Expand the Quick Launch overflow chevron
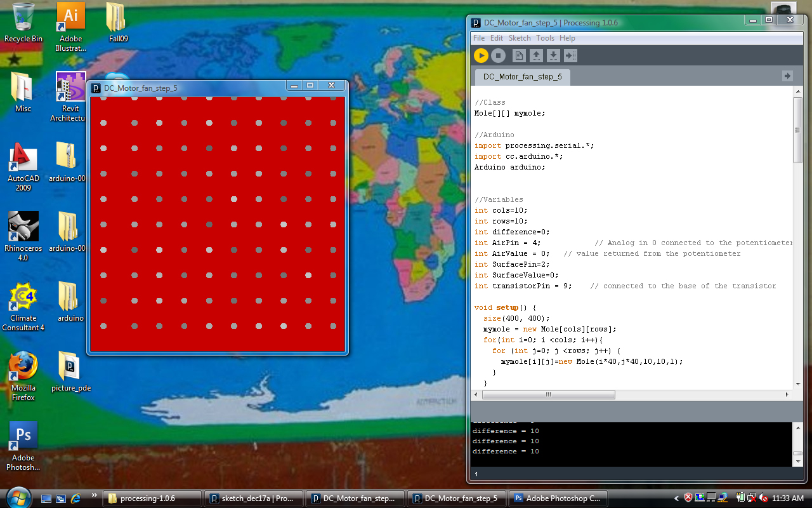The image size is (812, 508). click(95, 495)
